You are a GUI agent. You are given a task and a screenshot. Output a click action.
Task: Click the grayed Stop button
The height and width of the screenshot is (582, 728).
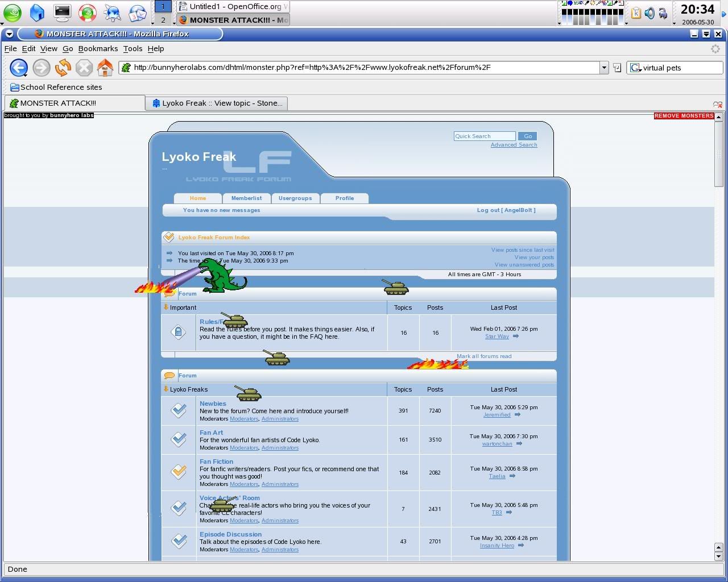tap(84, 68)
